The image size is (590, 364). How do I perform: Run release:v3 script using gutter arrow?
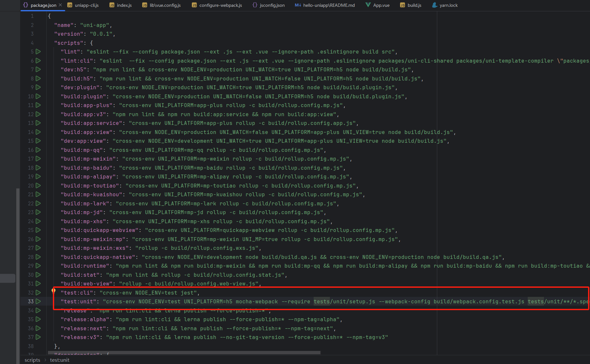(x=38, y=337)
